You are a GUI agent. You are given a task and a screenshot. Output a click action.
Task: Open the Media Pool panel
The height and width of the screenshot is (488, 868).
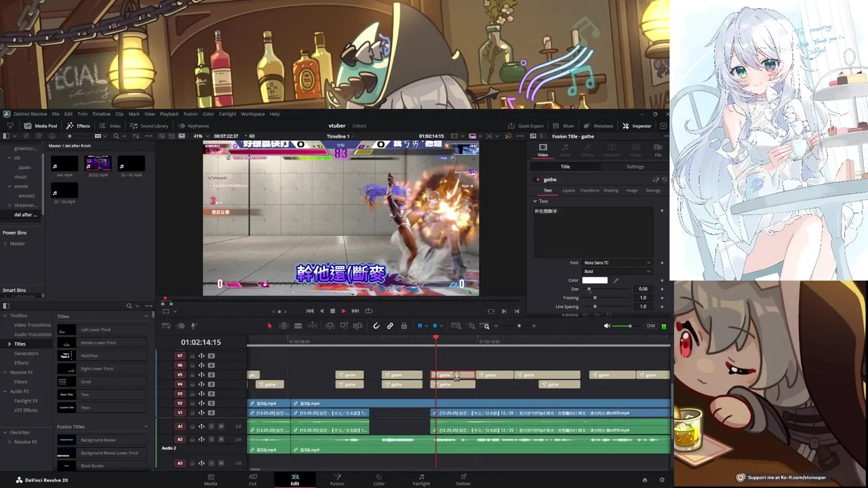(x=41, y=125)
